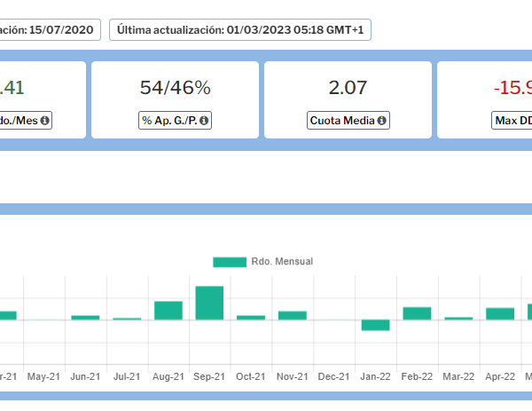Image resolution: width=532 pixels, height=411 pixels.
Task: Click the Dec-21 axis label
Action: click(x=333, y=376)
